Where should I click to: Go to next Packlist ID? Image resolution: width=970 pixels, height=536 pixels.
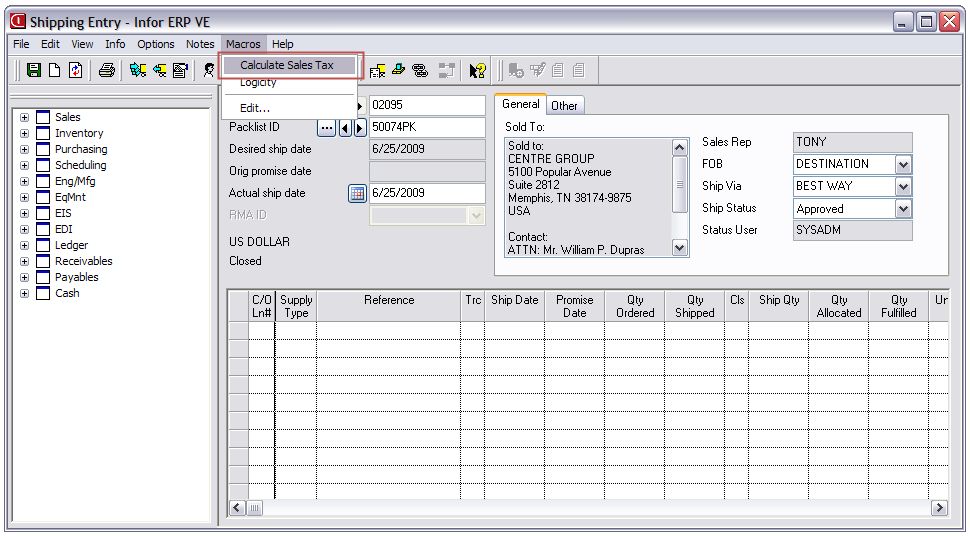pyautogui.click(x=359, y=128)
